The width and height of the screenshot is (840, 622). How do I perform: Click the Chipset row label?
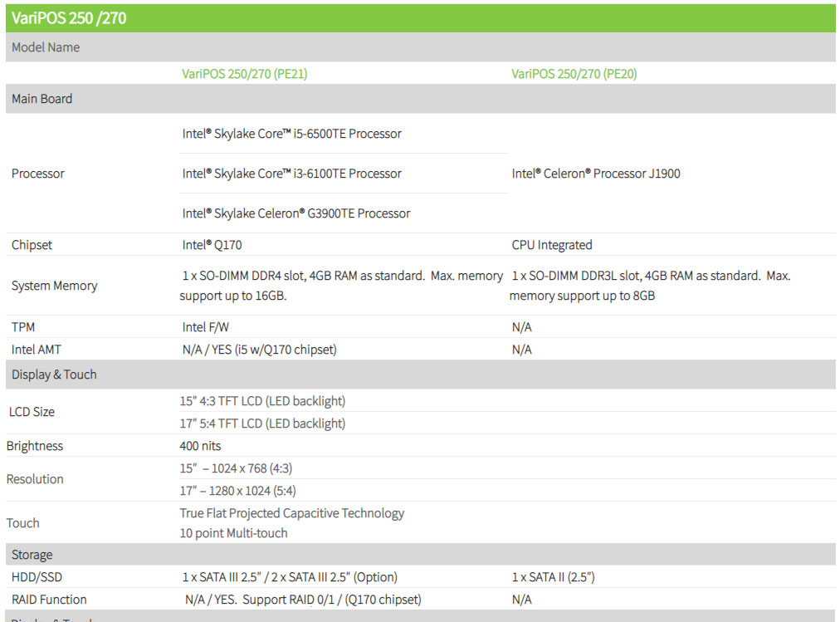32,245
